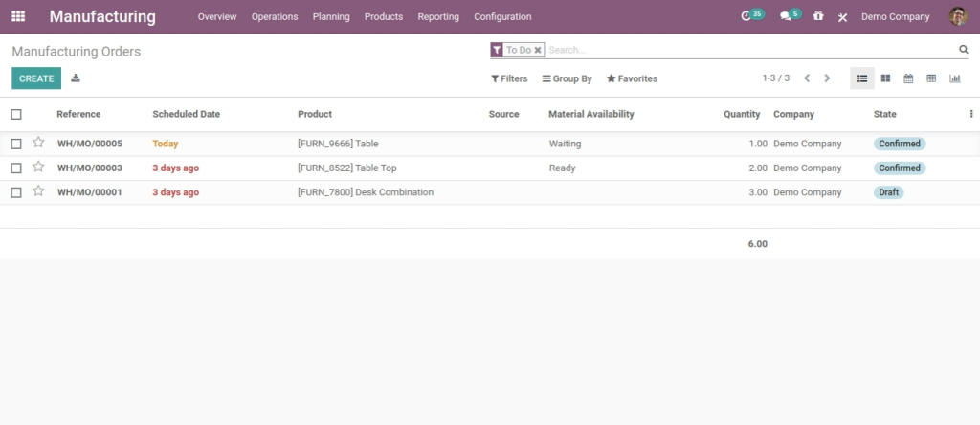Switch to kanban view

(x=885, y=78)
